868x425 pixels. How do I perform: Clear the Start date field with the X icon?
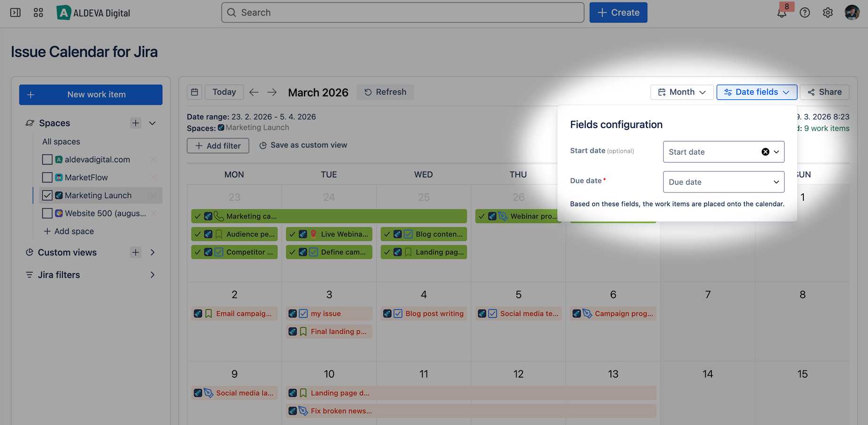pos(765,152)
